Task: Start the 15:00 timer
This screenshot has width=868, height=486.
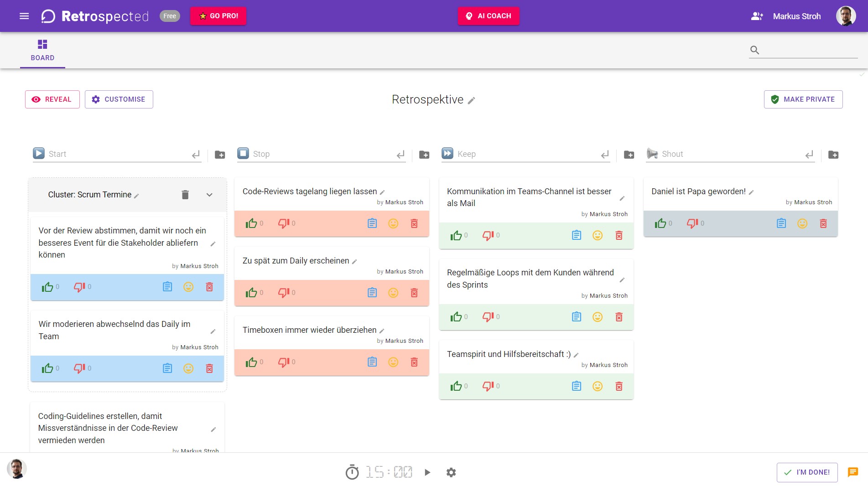Action: click(x=427, y=472)
